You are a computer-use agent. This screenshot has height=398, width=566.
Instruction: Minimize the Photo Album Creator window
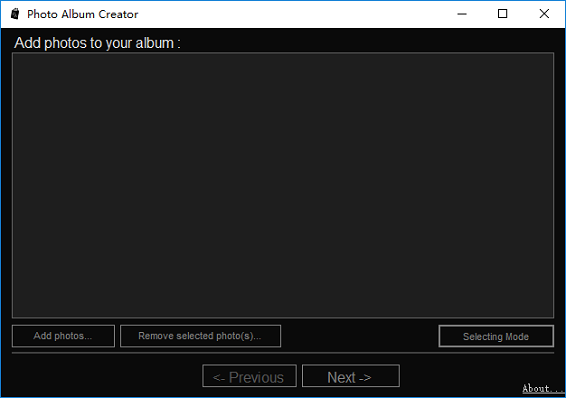462,14
